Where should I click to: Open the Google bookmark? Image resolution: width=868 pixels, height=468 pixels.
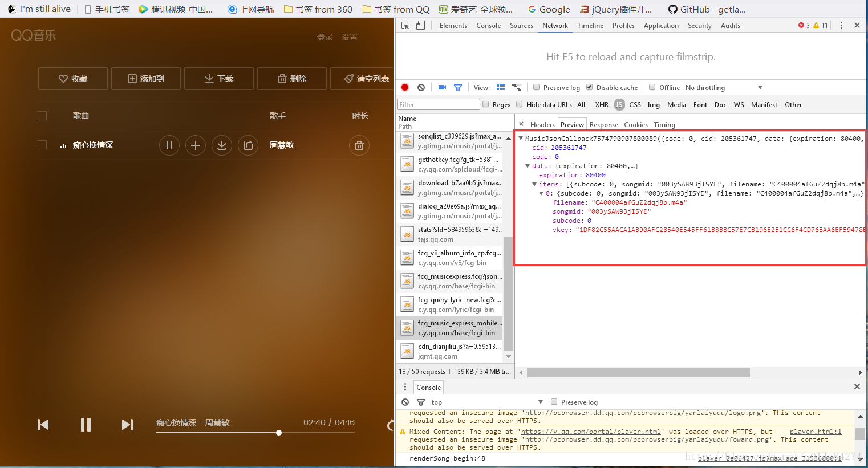[x=549, y=9]
